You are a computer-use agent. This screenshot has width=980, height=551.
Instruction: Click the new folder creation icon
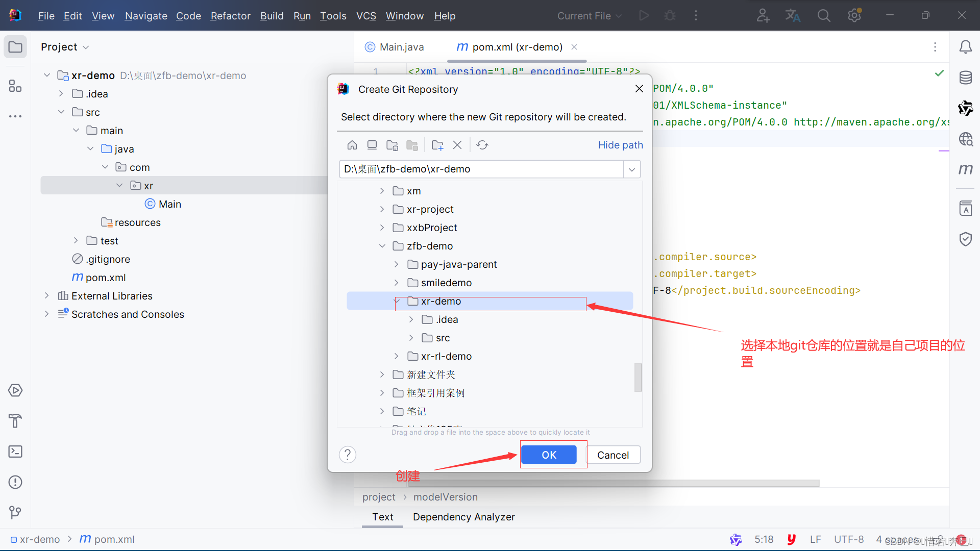(437, 145)
